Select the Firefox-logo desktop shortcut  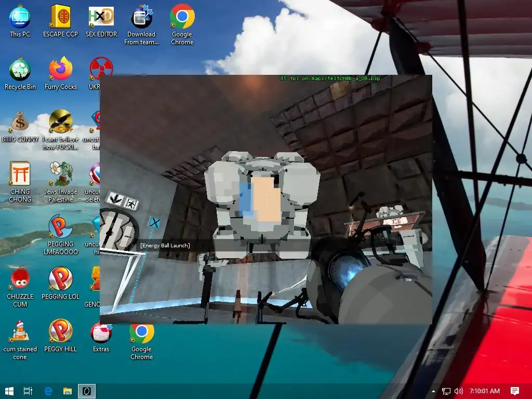[x=61, y=74]
